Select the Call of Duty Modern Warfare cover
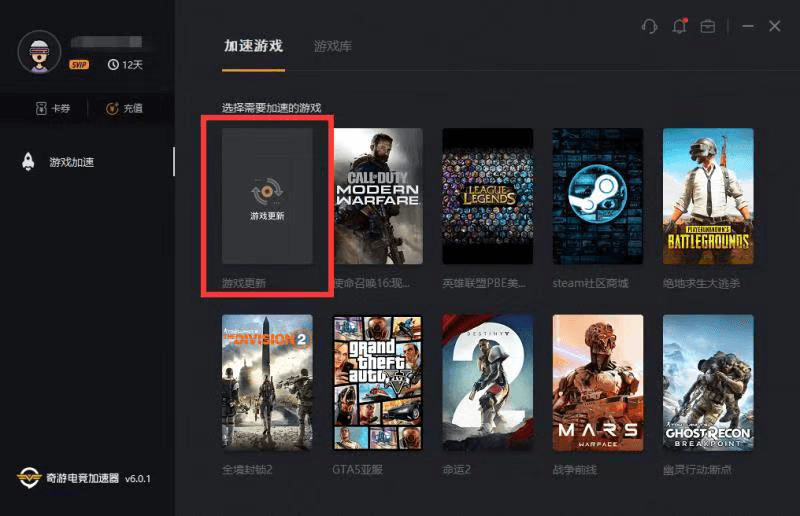Screen dimensions: 800x516 [378, 196]
